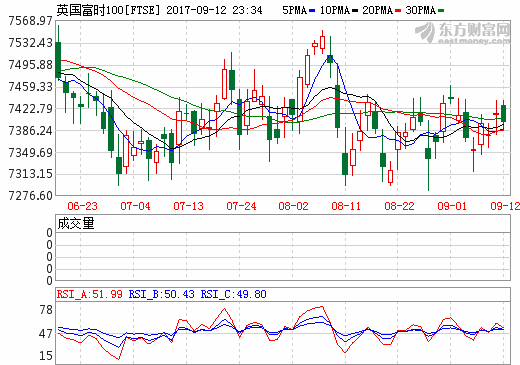
Task: Select the 09-01 date label
Action: pos(452,206)
